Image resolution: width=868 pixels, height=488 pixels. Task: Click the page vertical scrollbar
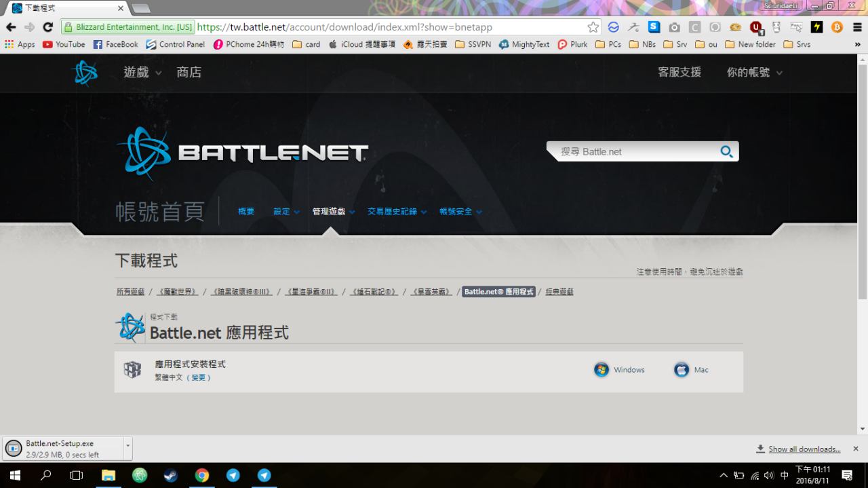(863, 183)
